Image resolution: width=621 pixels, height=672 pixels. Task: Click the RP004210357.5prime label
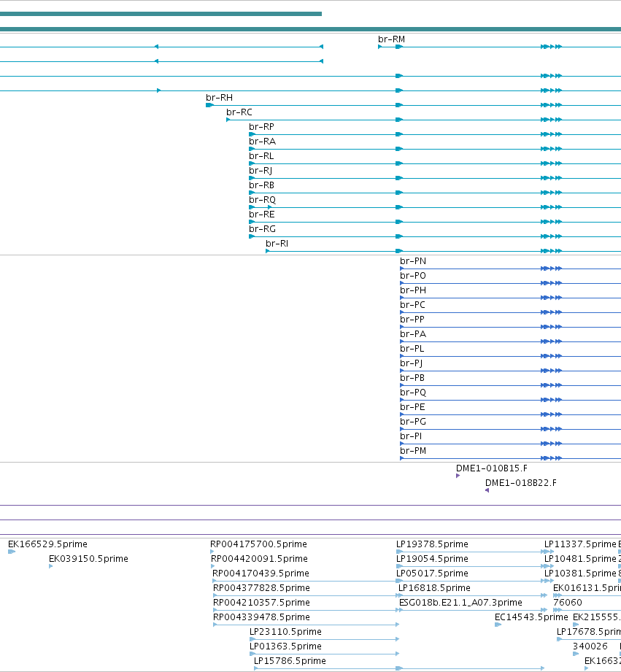pyautogui.click(x=261, y=602)
